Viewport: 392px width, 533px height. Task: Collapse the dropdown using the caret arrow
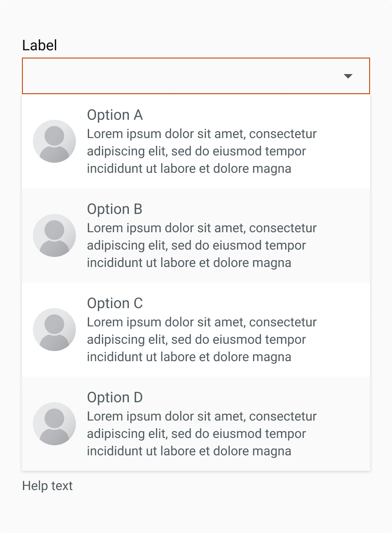pyautogui.click(x=348, y=76)
